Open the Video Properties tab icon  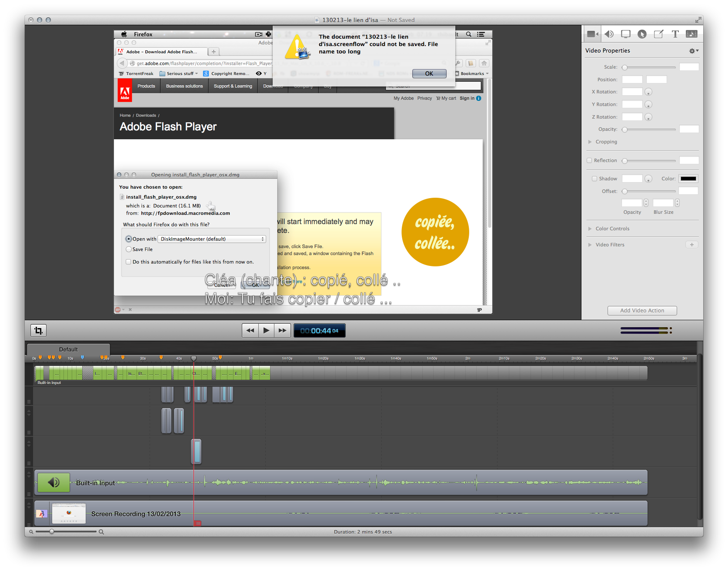coord(592,34)
